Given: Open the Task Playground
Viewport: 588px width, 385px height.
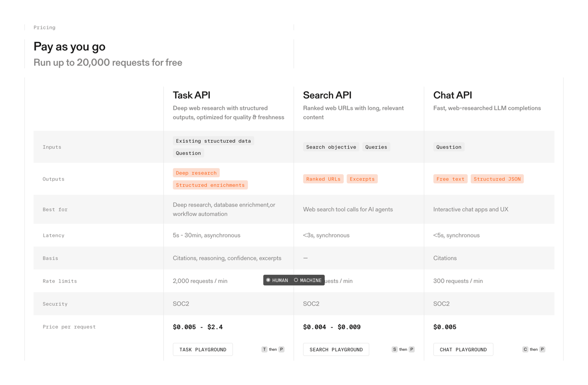Looking at the screenshot, I should [202, 349].
